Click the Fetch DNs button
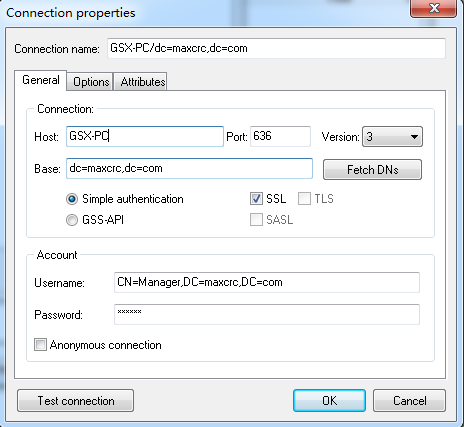The width and height of the screenshot is (464, 427). 372,170
